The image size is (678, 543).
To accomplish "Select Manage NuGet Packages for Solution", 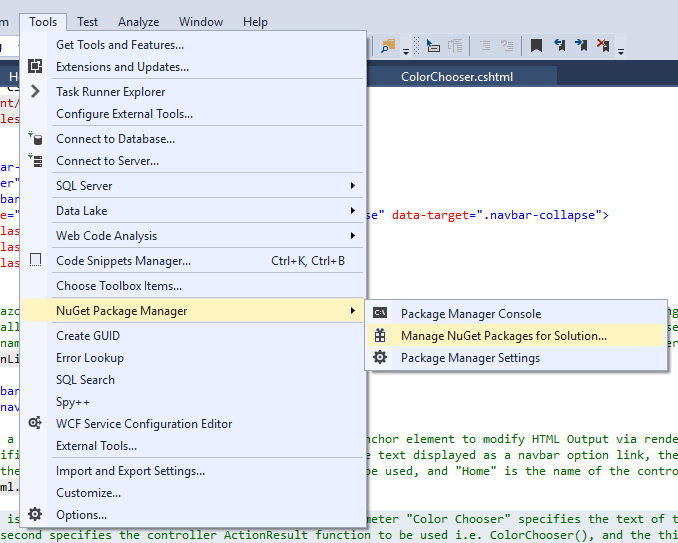I will (516, 335).
